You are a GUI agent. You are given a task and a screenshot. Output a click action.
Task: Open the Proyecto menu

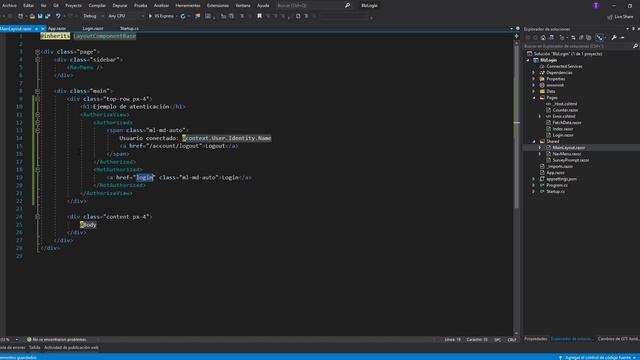73,6
